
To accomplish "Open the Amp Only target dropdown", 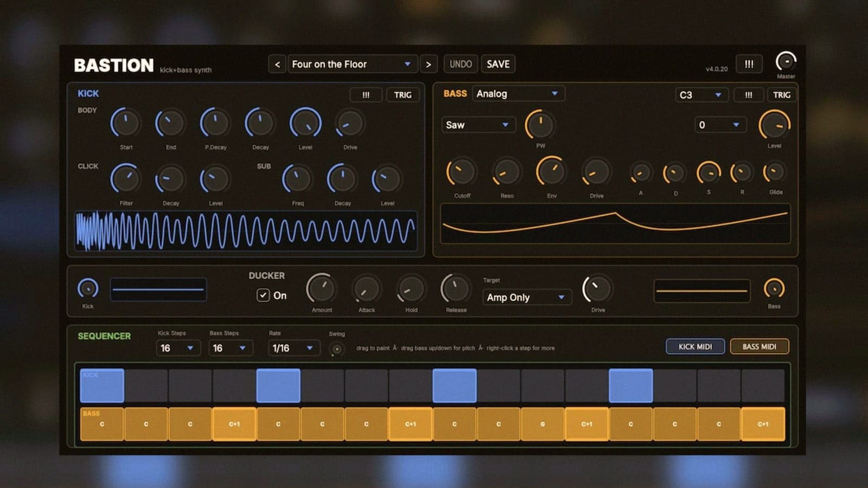I will coord(527,297).
